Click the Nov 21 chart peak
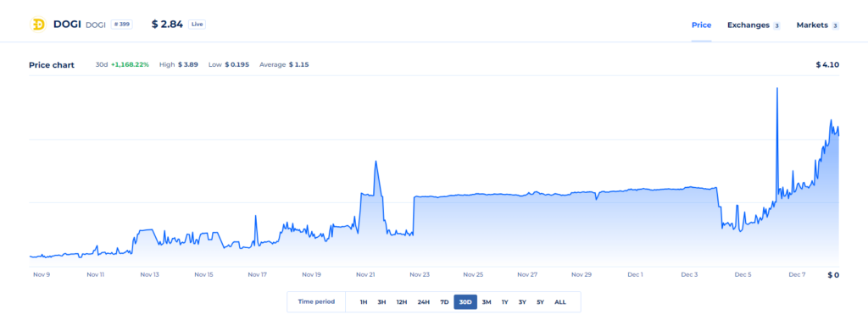 coord(376,162)
